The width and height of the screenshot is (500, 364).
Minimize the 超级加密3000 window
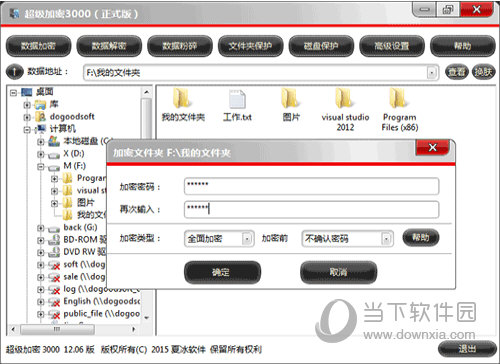pyautogui.click(x=424, y=9)
